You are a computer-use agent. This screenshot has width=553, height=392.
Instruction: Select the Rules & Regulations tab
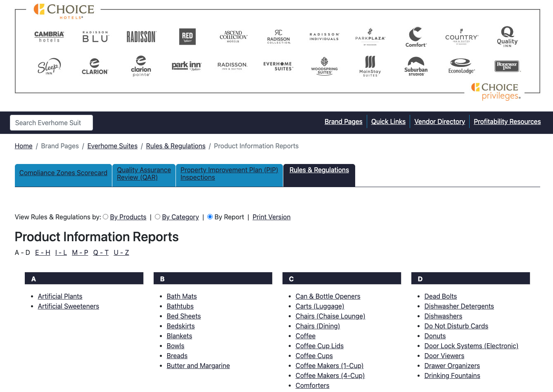319,176
